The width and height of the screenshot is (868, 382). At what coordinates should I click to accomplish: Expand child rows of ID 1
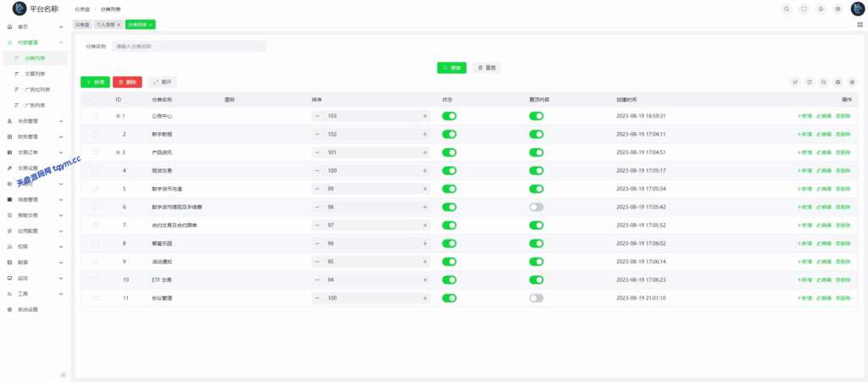tap(117, 116)
